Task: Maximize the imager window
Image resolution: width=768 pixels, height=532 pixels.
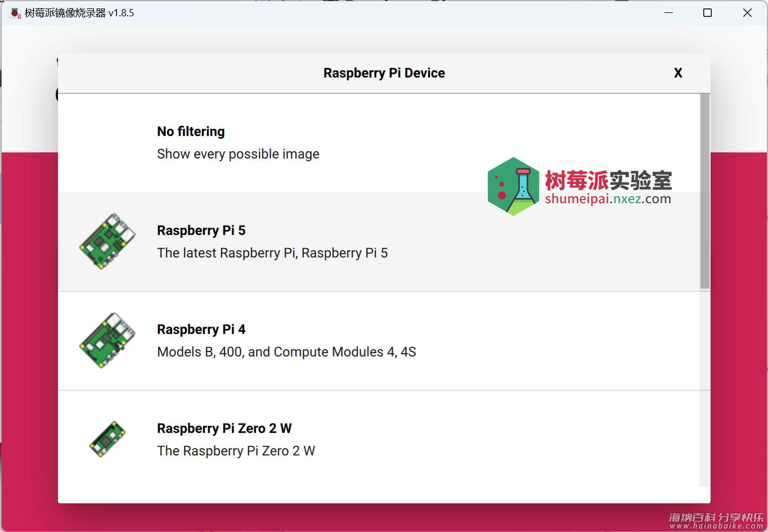Action: pyautogui.click(x=708, y=12)
